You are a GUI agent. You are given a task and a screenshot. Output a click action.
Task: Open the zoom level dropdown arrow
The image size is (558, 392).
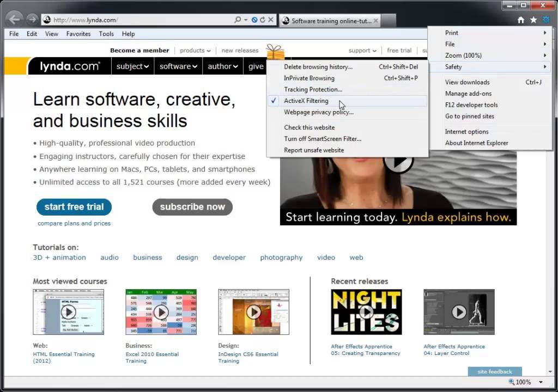[x=541, y=382]
